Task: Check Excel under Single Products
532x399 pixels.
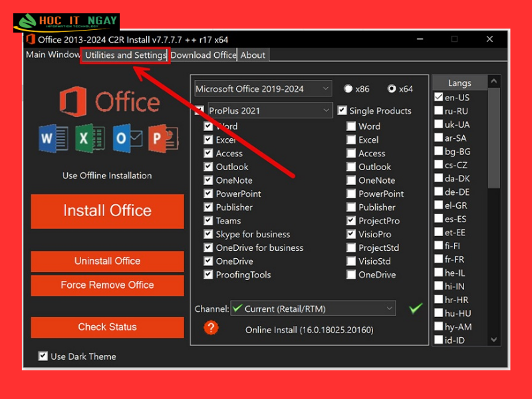Action: point(351,140)
